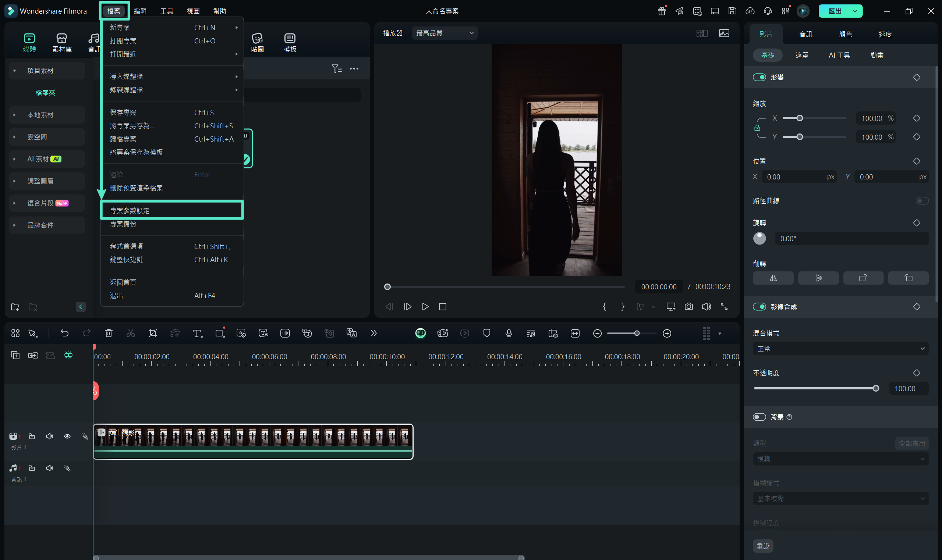The image size is (942, 560).
Task: Switch to the 遮罩 sub-tab
Action: pos(802,56)
